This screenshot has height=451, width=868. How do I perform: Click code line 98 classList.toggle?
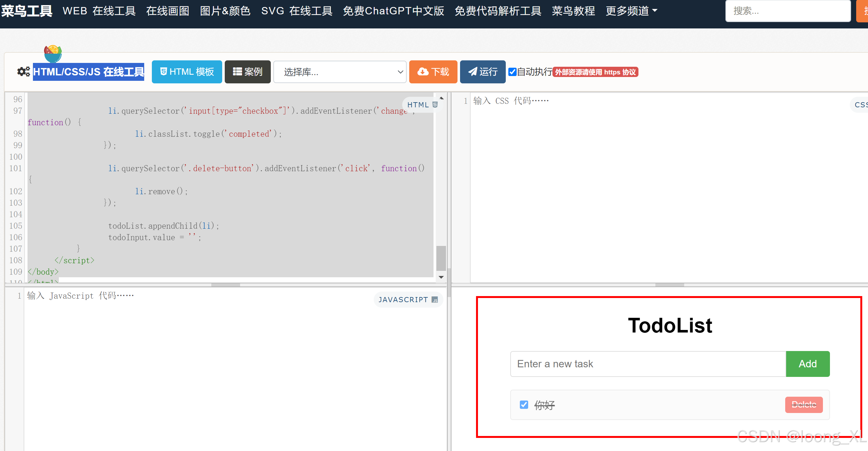[208, 134]
